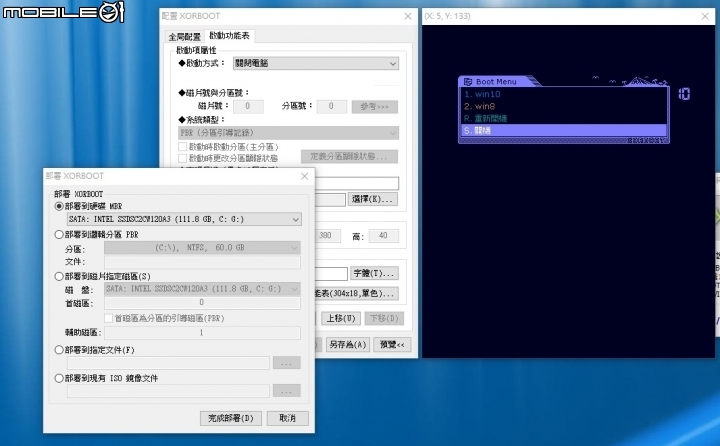Click the 分區號 input field
720x446 pixels.
(332, 107)
